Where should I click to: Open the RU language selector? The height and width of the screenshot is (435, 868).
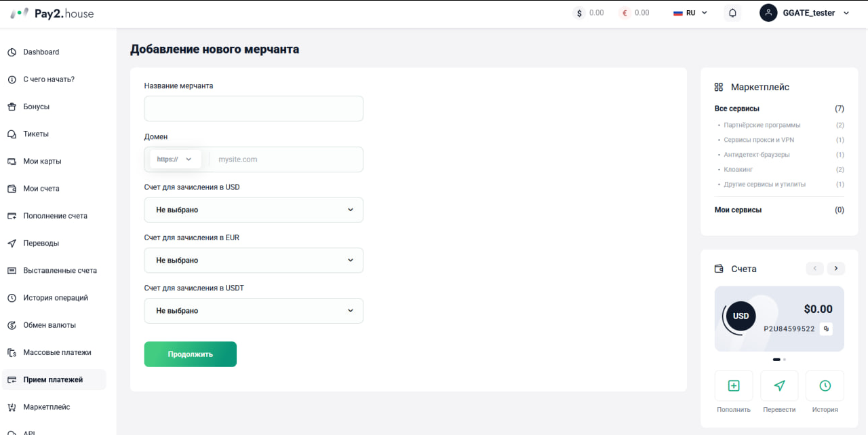[690, 13]
